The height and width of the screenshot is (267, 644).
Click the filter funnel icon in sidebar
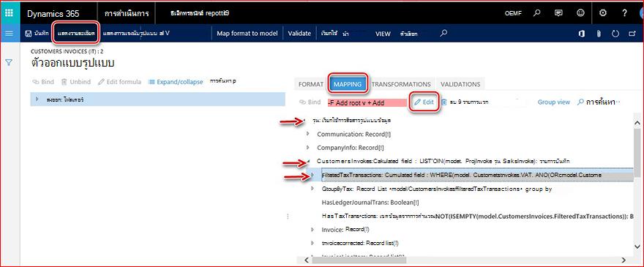9,62
